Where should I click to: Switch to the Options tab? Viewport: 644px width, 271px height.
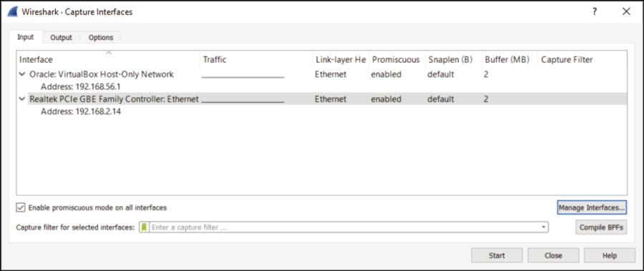coord(101,37)
